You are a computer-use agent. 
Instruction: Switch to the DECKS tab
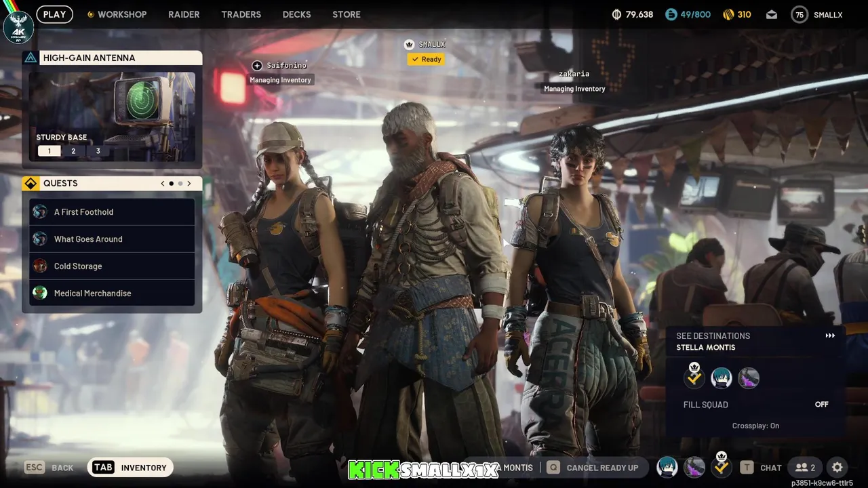[x=296, y=14]
